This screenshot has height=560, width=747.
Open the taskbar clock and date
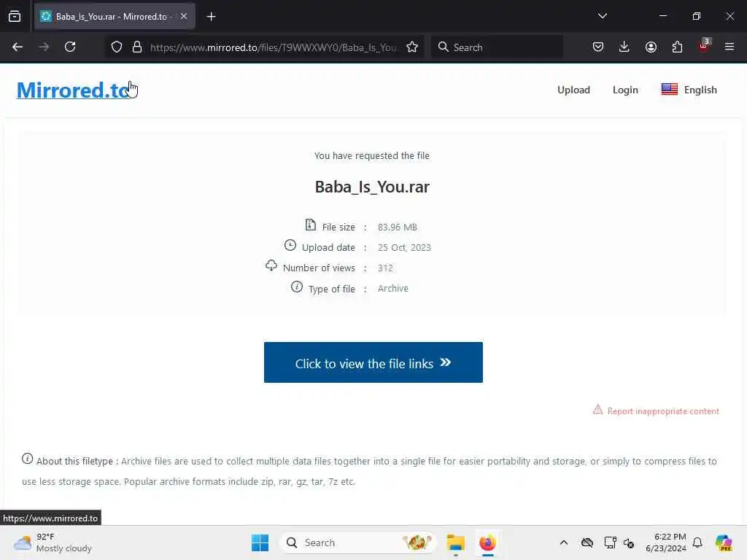coord(665,542)
